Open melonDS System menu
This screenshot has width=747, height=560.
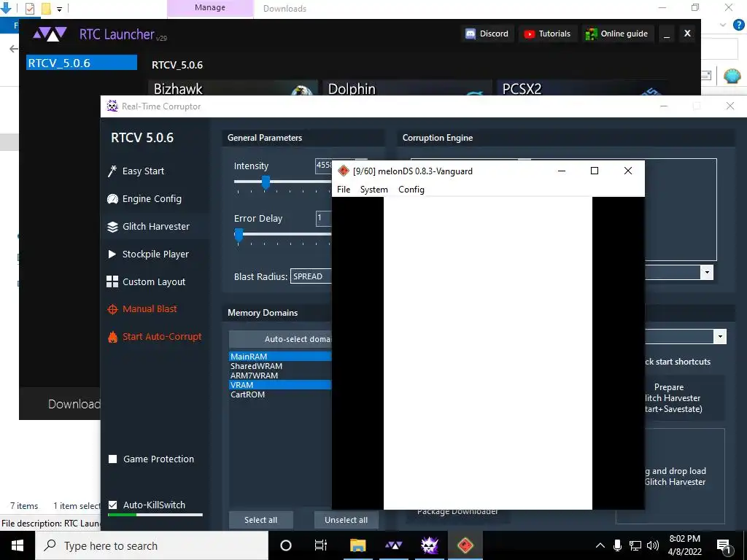(374, 190)
